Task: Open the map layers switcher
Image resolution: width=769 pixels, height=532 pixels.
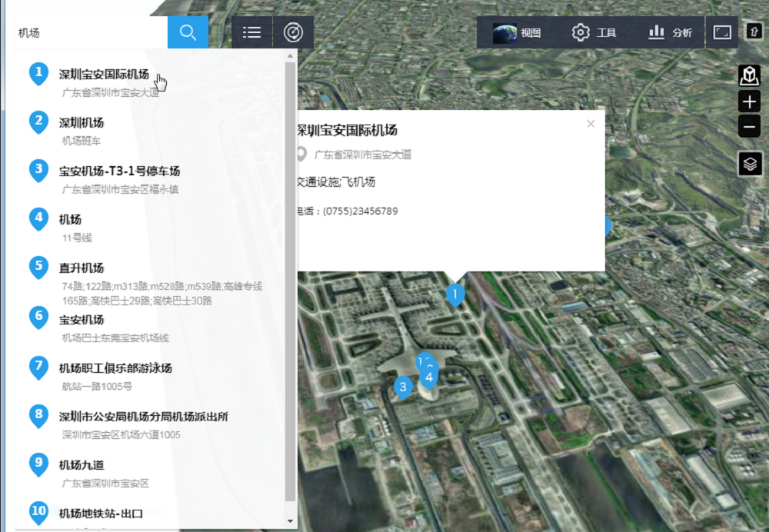Action: click(x=750, y=163)
